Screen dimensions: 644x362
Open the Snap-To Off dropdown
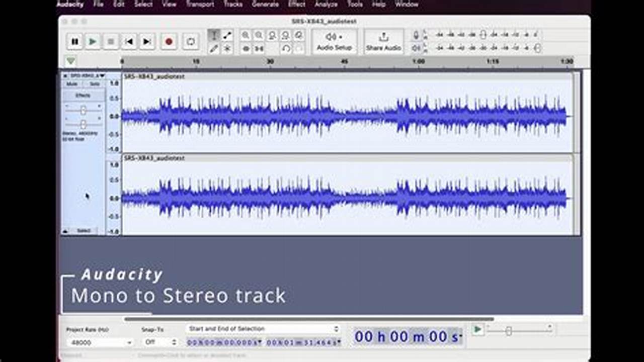(160, 342)
